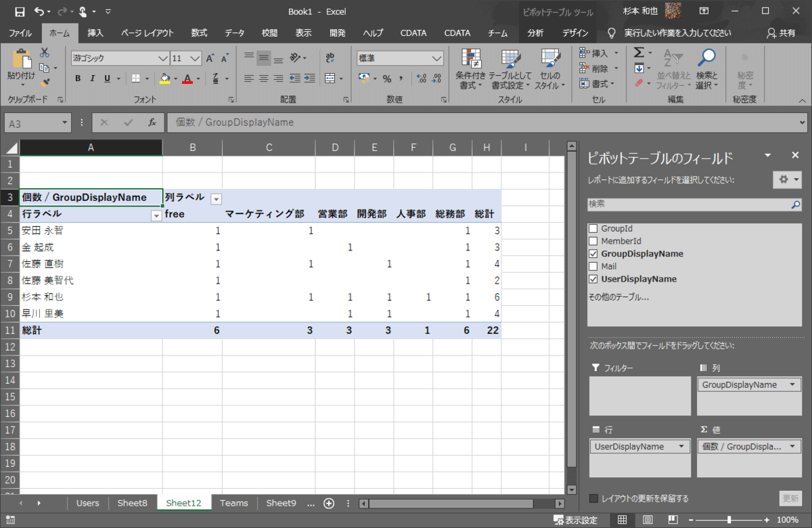Click the zoom slider in status bar
812x528 pixels.
[729, 520]
